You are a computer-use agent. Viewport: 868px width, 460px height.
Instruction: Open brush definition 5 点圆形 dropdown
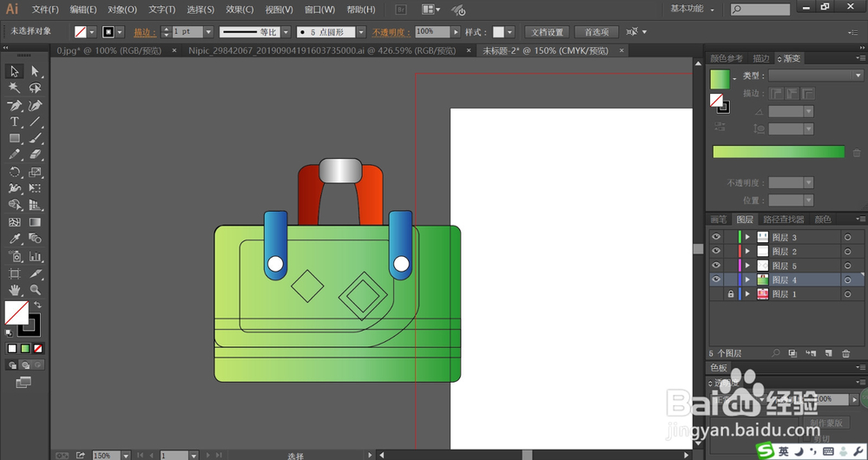click(361, 32)
